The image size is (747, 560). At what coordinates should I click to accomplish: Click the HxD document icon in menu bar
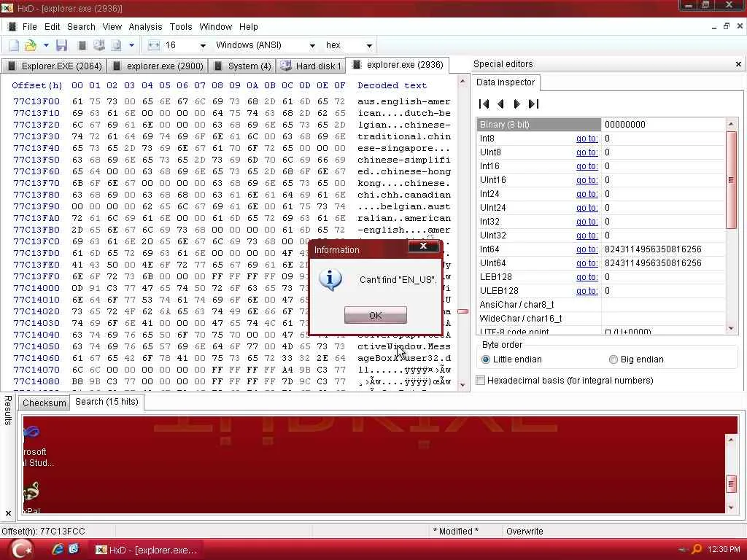click(x=12, y=27)
